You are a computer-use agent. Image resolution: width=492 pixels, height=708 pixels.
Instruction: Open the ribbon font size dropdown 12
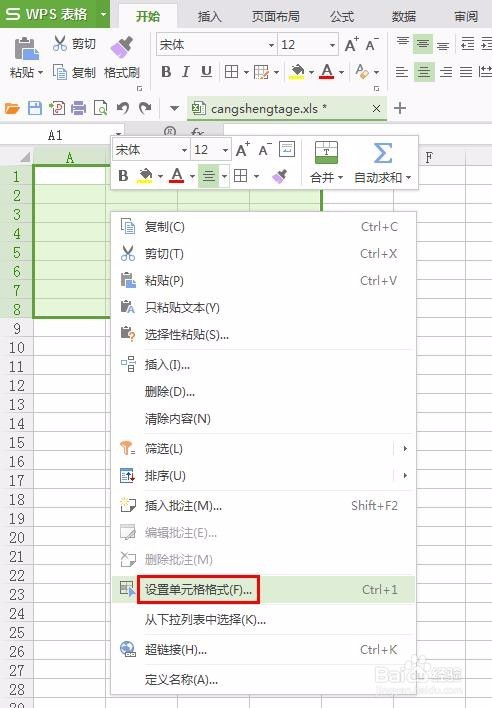pos(332,45)
